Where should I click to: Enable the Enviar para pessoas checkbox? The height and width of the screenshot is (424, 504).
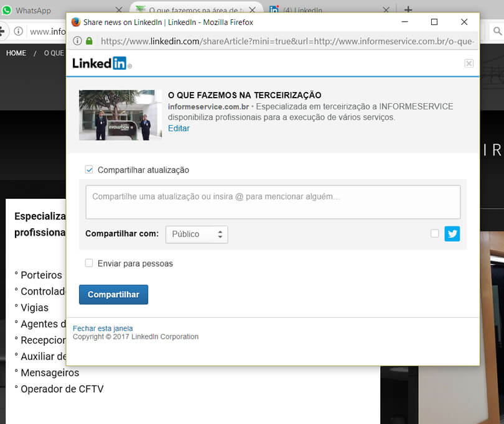pyautogui.click(x=89, y=263)
